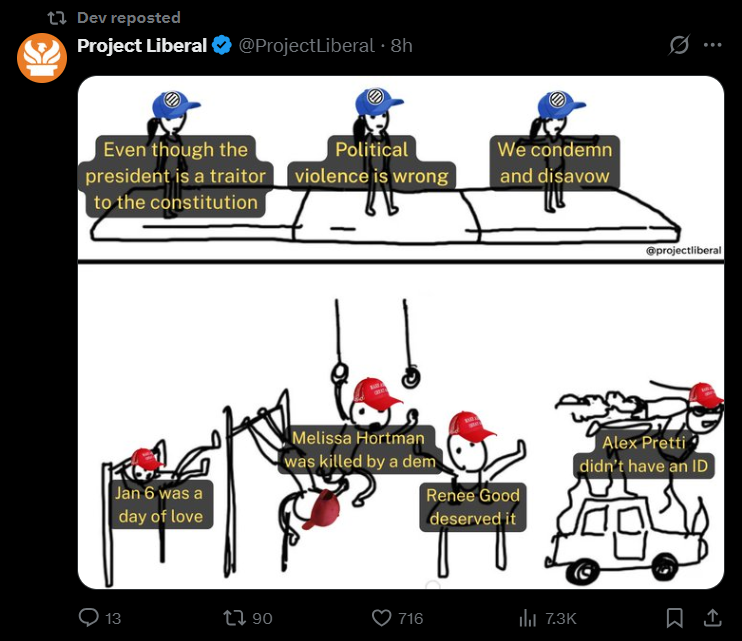Open the three-dot more options menu
This screenshot has width=742, height=641.
[712, 45]
